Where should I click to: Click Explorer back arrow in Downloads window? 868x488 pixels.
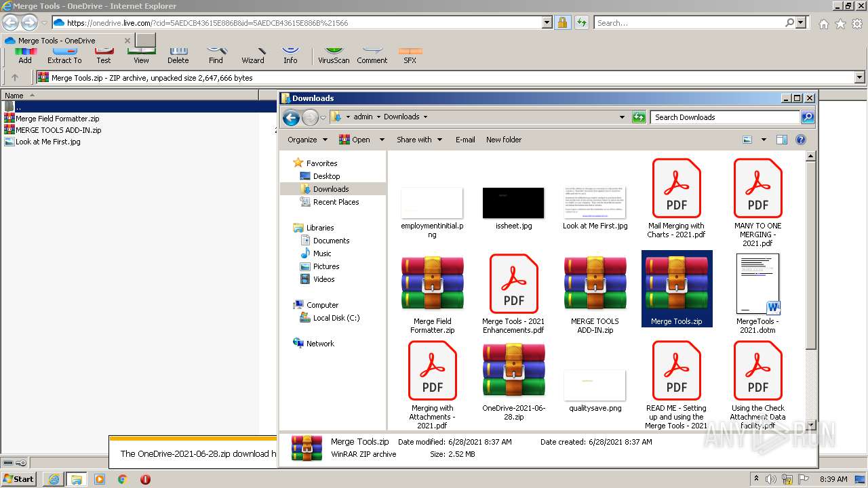pos(292,118)
